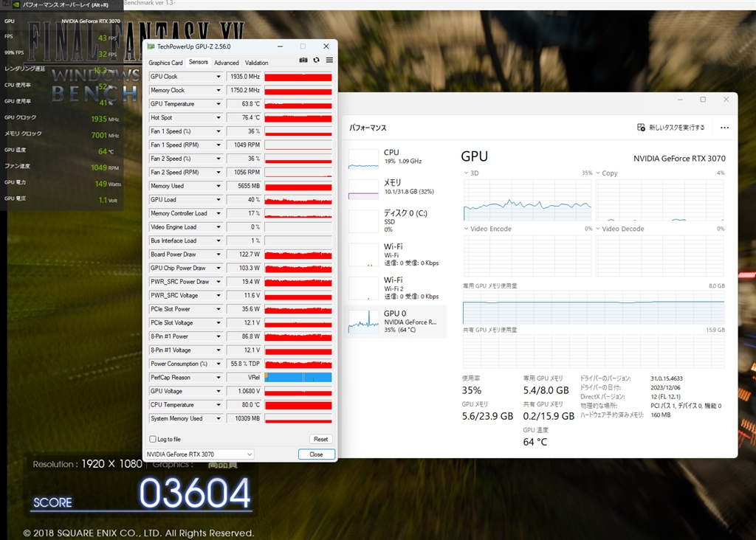The image size is (756, 540).
Task: Click the benchmark score 03604
Action: click(195, 494)
